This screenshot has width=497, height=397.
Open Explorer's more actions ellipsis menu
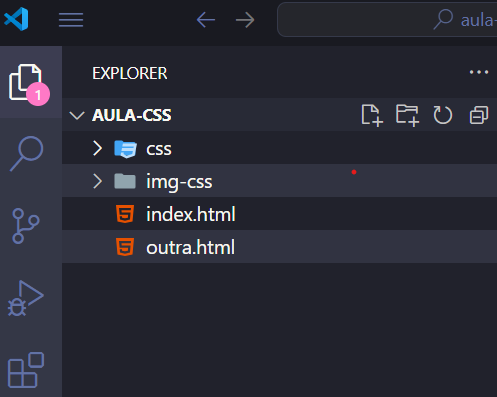(x=479, y=72)
